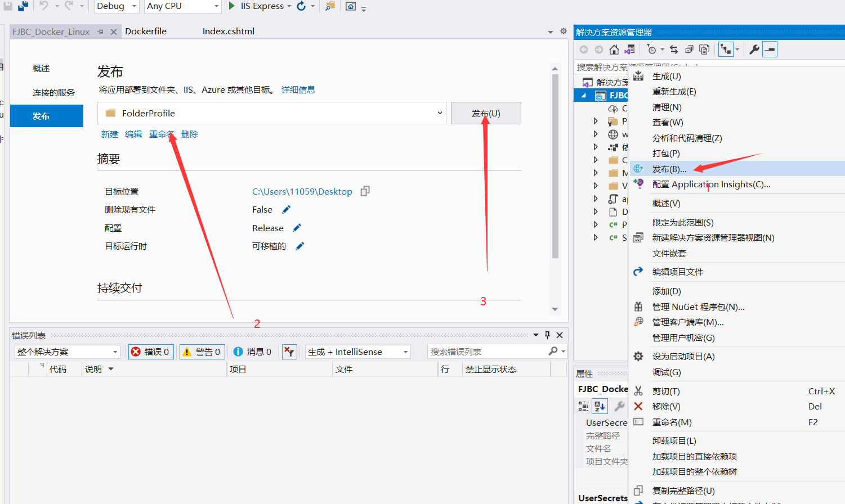Toggle the 警告 0 warnings filter
This screenshot has height=504, width=845.
[202, 352]
